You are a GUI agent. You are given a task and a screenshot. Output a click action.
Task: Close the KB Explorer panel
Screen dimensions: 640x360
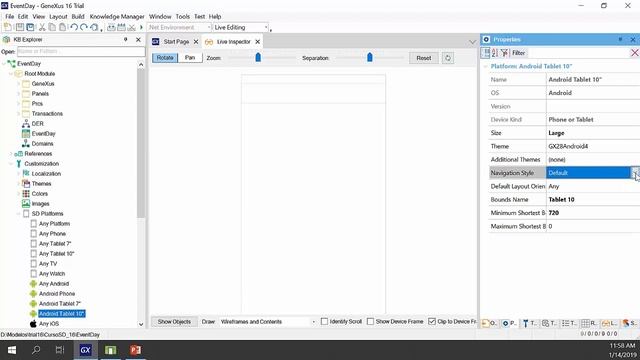138,39
